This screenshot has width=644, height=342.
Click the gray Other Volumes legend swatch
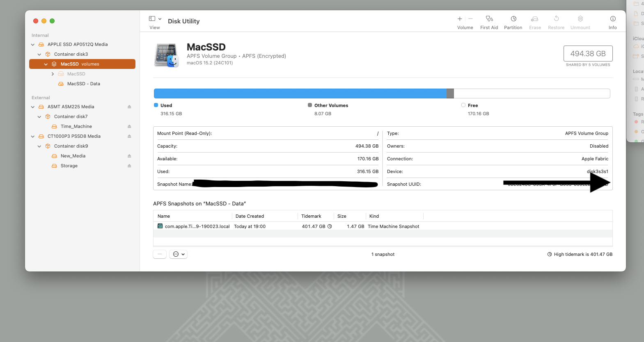tap(310, 105)
